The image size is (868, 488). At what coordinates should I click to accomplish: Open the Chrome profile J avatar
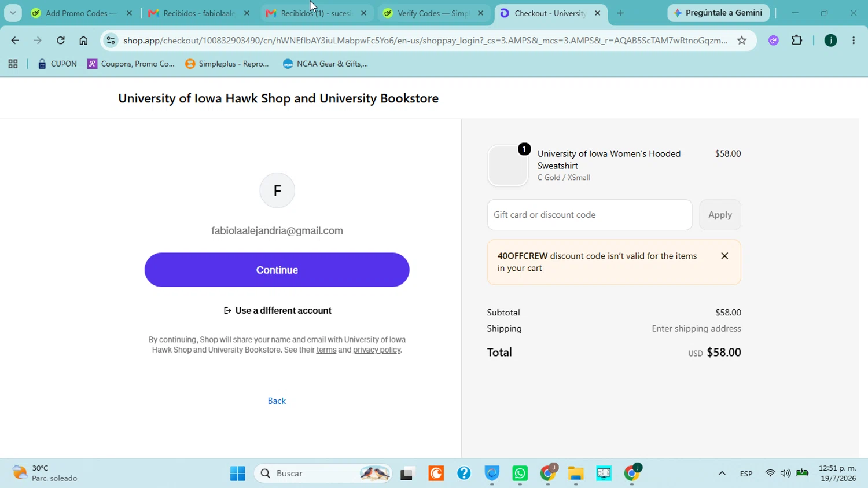click(830, 41)
